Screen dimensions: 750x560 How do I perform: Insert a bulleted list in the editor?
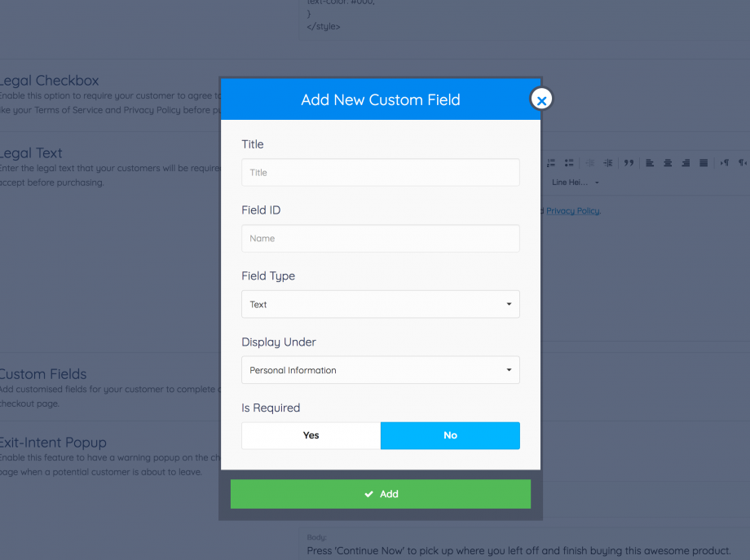pos(570,163)
